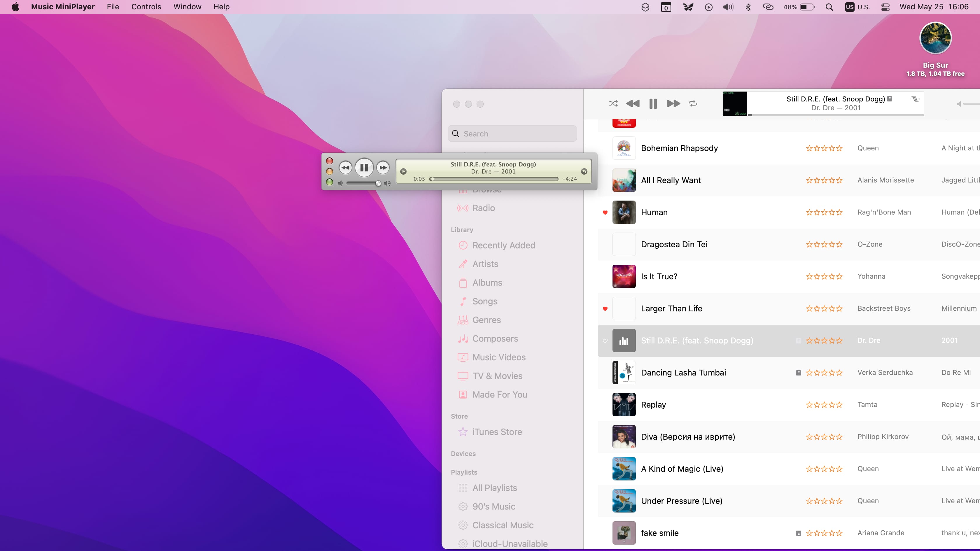Select Genres in the Library sidebar
The image size is (980, 551).
click(479, 320)
